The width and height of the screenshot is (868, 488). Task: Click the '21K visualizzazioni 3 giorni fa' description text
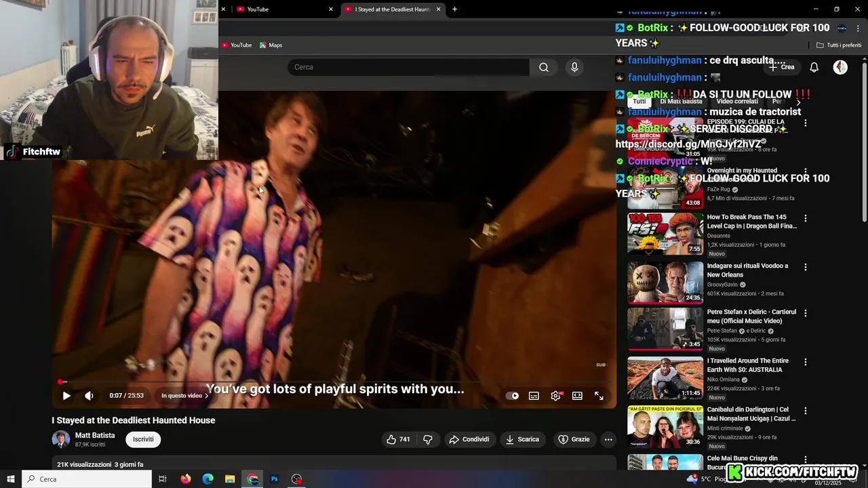pos(100,465)
